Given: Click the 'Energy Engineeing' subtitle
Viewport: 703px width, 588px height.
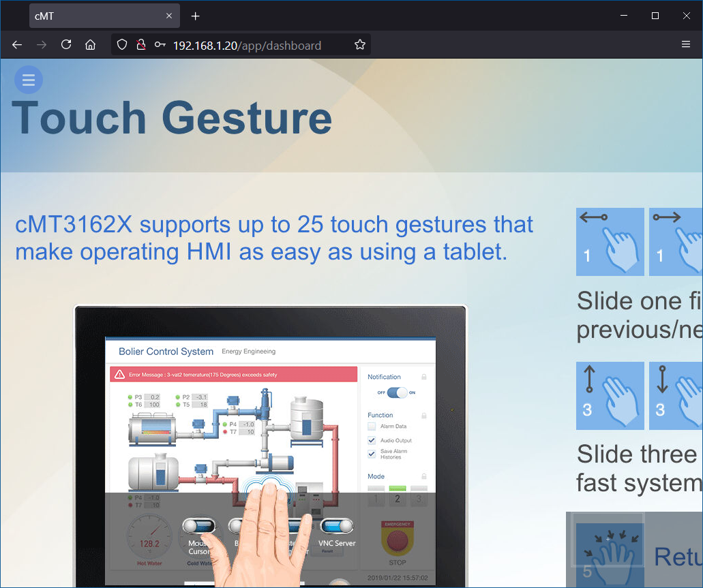Looking at the screenshot, I should (x=248, y=352).
